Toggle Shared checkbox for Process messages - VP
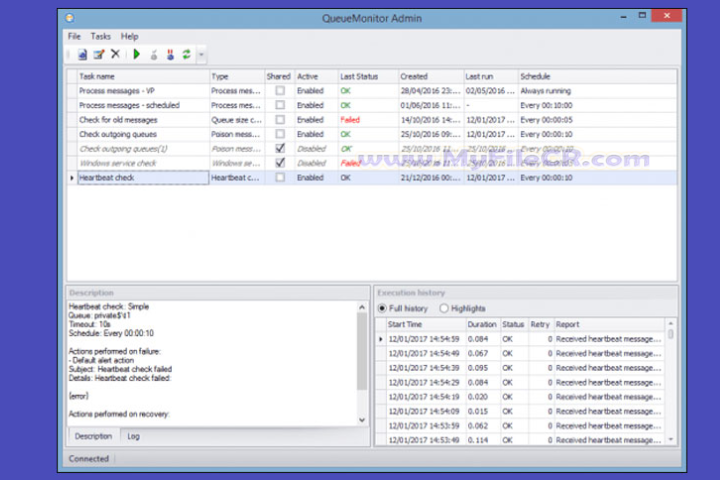Image resolution: width=720 pixels, height=480 pixels. [x=280, y=91]
